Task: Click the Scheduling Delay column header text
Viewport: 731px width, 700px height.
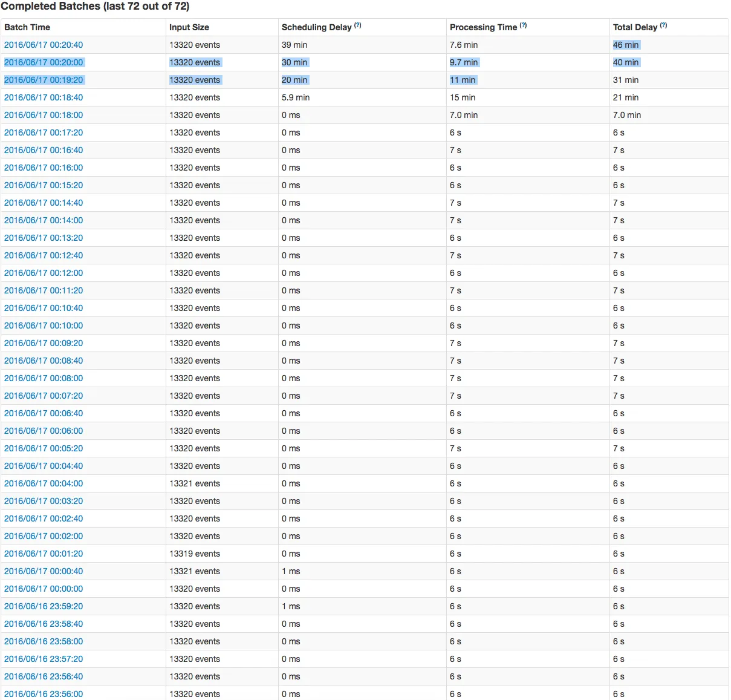Action: (317, 27)
